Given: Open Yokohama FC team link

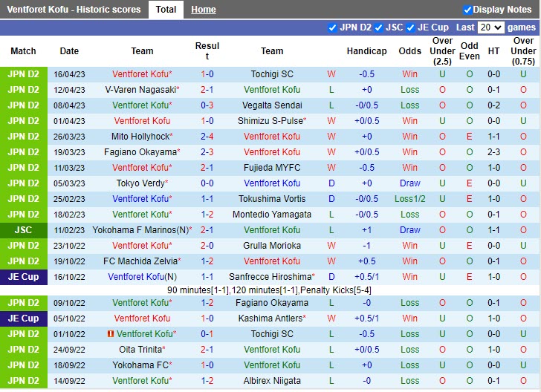Looking at the screenshot, I should (140, 365).
